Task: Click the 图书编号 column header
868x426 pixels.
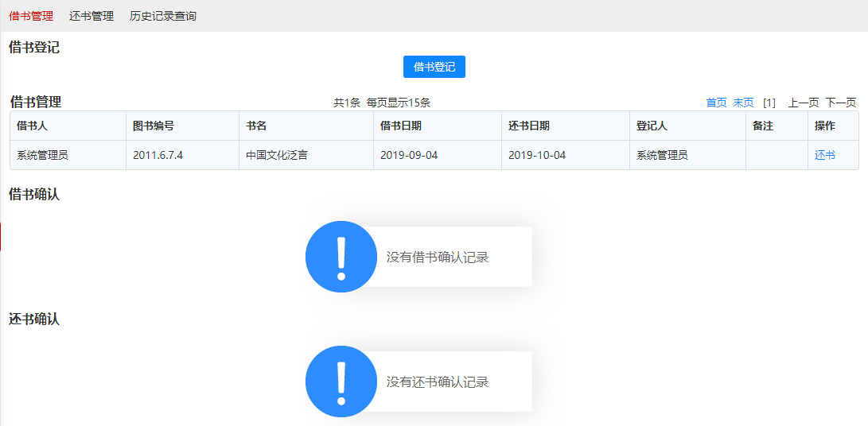Action: (154, 126)
